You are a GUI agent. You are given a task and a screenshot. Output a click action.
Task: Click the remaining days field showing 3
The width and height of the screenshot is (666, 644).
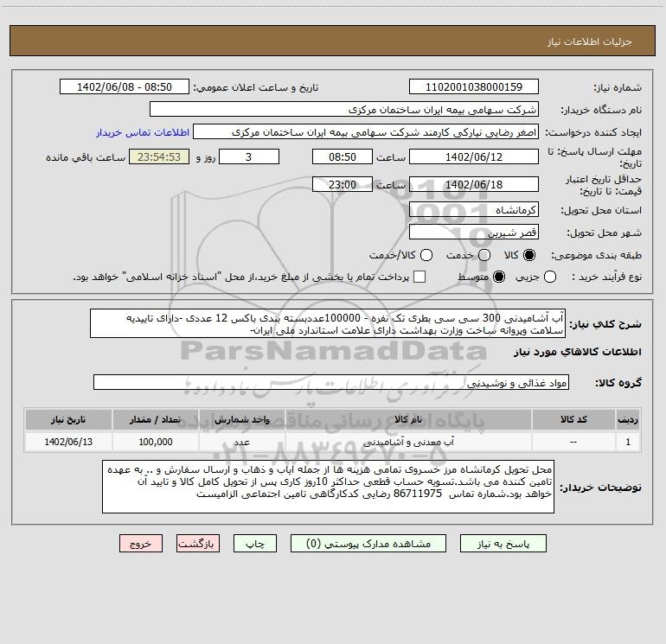click(249, 156)
